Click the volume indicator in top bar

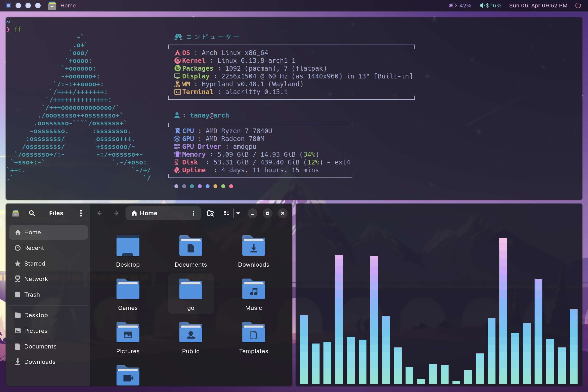(491, 5)
